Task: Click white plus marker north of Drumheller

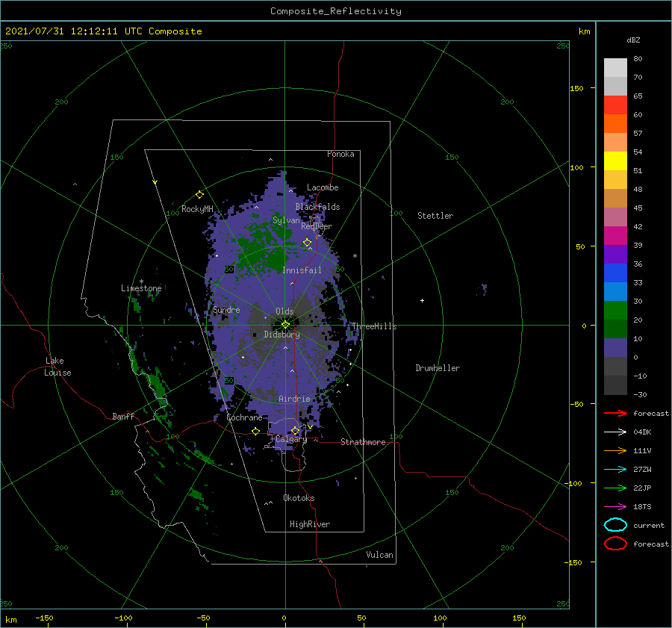Action: (422, 300)
